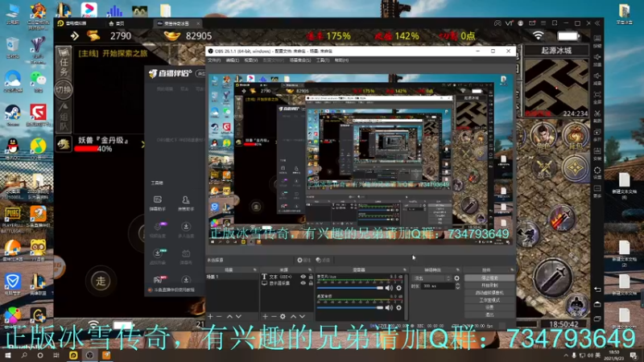
Task: Toggle visibility eye of the display capture source
Action: pos(303,283)
